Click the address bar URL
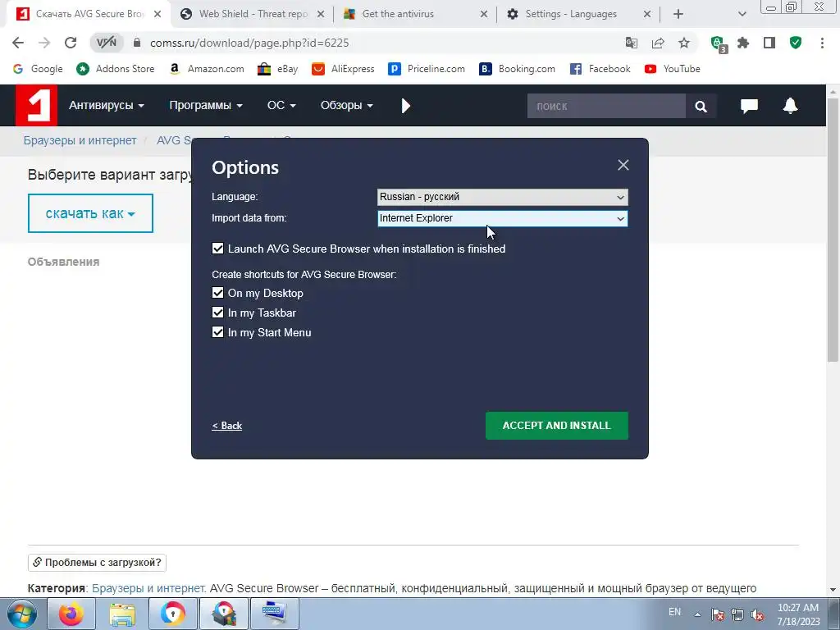Image resolution: width=840 pixels, height=630 pixels. click(249, 43)
